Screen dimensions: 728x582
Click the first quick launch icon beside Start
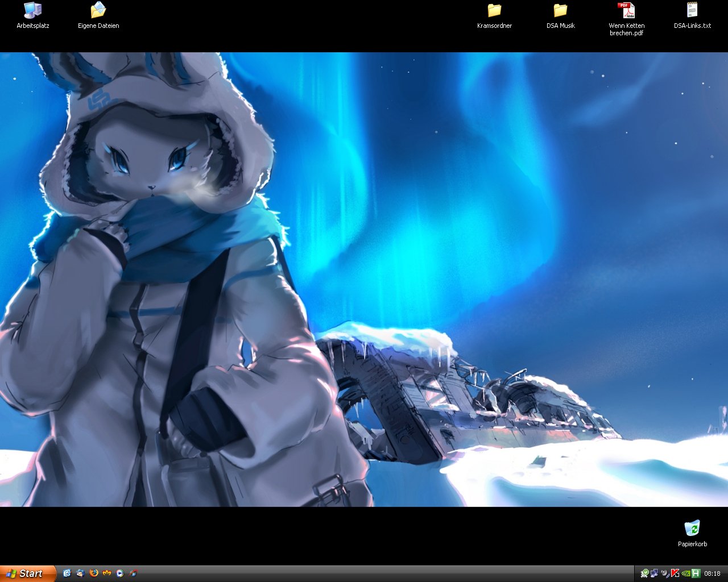pos(67,573)
